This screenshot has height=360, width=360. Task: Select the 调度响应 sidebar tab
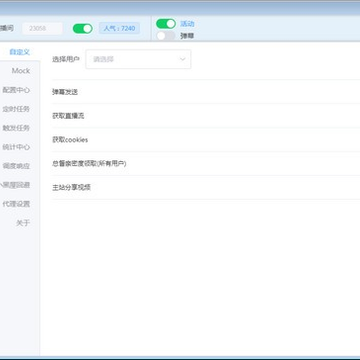pos(17,166)
